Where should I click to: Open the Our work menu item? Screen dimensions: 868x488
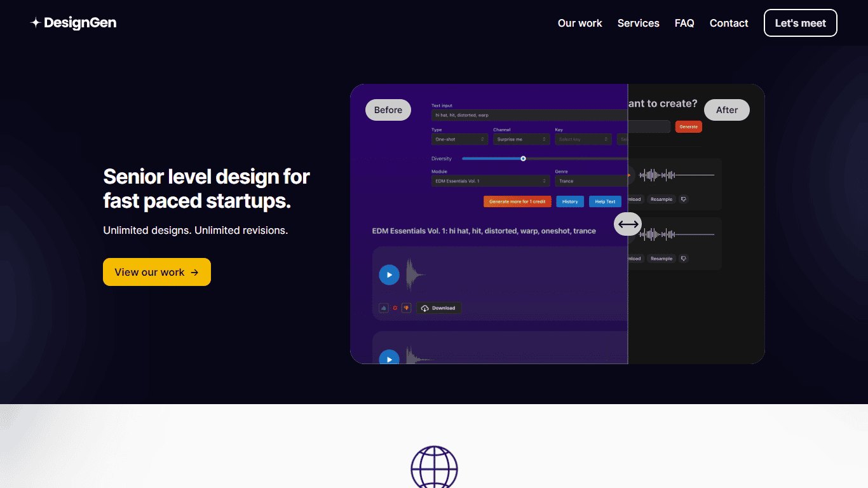point(580,23)
